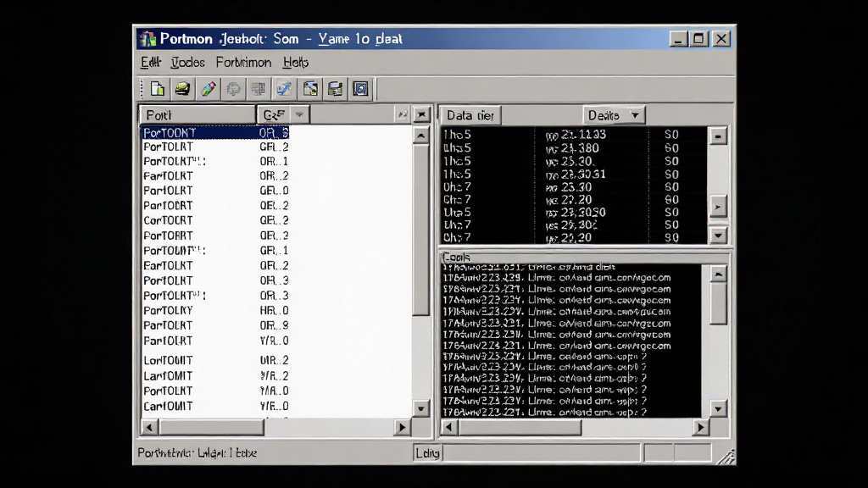
Task: Click the small pin icon in port panel header
Action: (x=403, y=114)
